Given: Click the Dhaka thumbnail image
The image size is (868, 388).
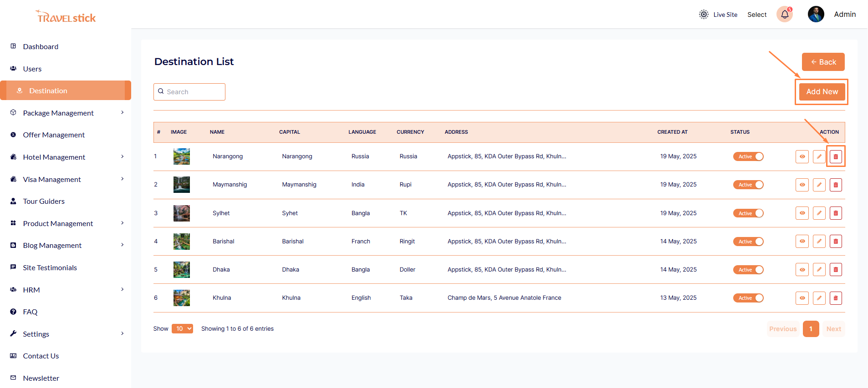Looking at the screenshot, I should point(182,270).
